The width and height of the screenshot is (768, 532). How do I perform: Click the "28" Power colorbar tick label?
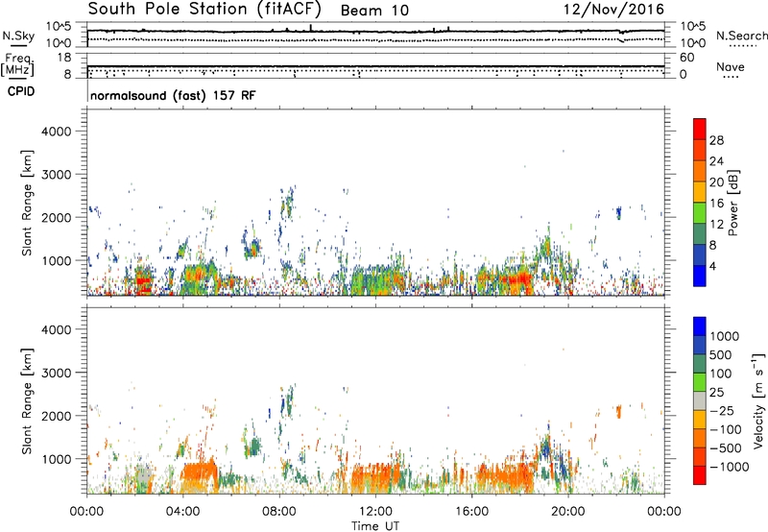coord(716,140)
